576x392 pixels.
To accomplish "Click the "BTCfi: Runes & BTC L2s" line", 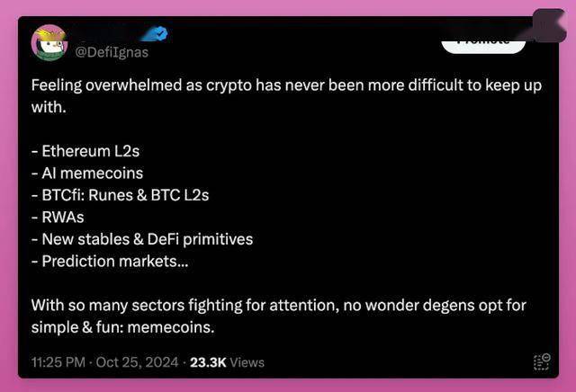I will pyautogui.click(x=120, y=195).
